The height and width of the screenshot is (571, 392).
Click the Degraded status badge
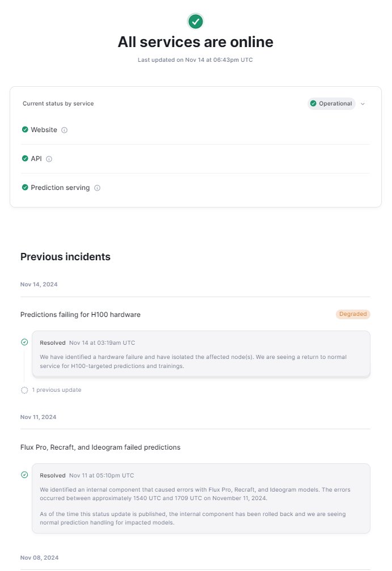click(x=353, y=314)
